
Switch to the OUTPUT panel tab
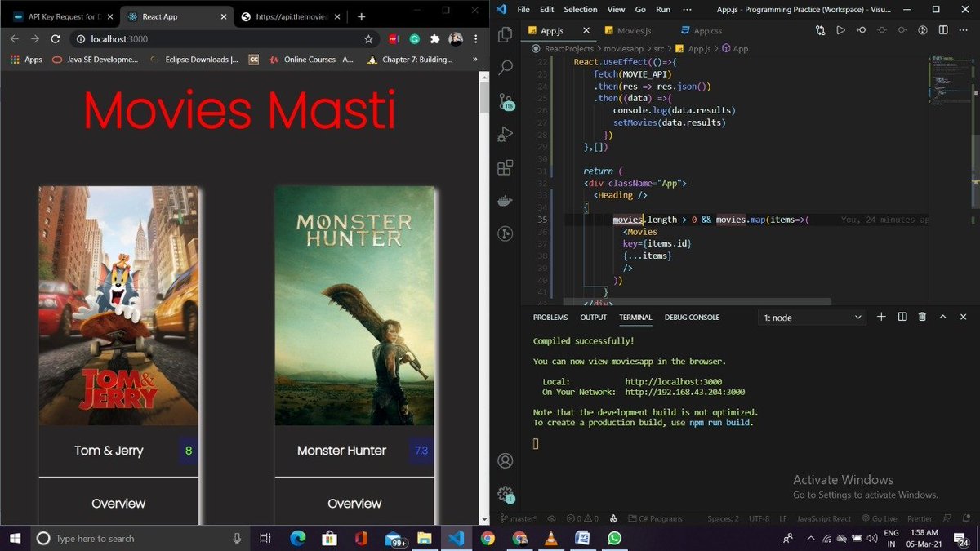click(594, 317)
